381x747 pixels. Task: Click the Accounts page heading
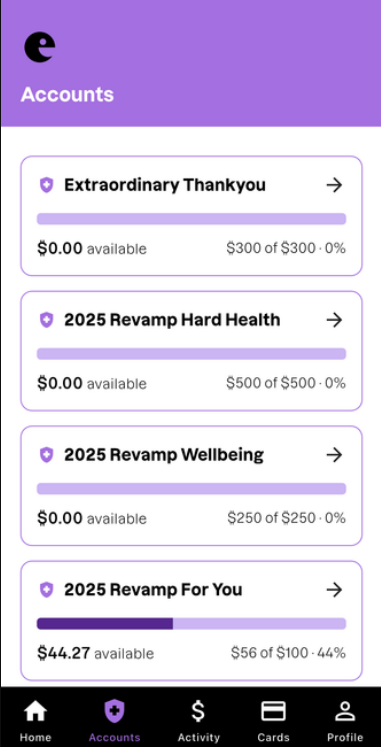coord(67,94)
